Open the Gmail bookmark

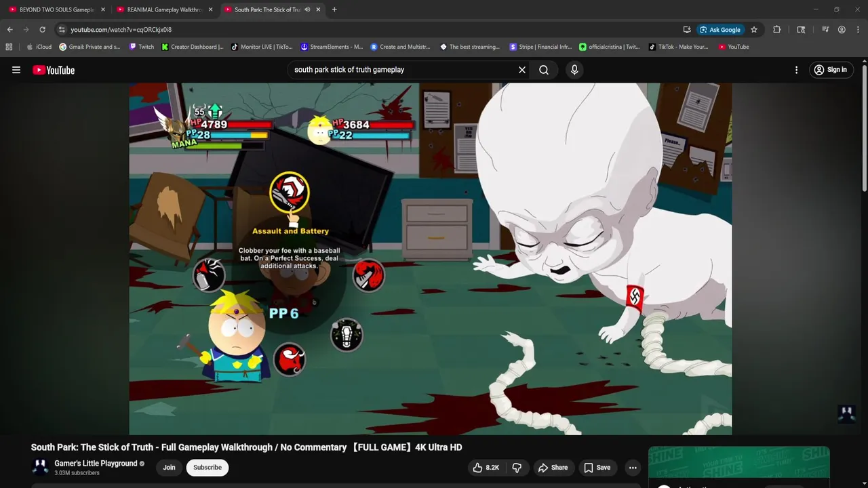tap(90, 47)
